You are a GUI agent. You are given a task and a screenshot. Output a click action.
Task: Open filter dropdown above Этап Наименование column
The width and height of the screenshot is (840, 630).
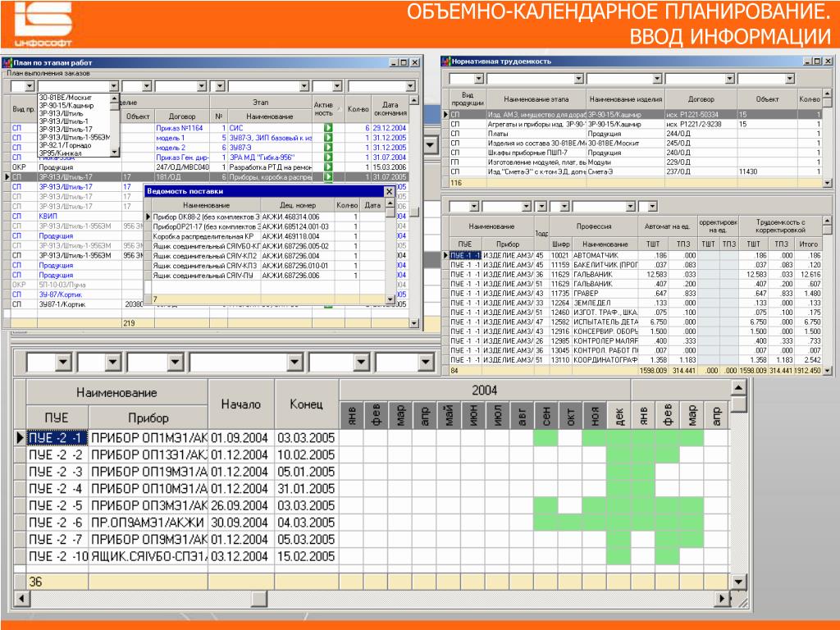click(x=304, y=85)
